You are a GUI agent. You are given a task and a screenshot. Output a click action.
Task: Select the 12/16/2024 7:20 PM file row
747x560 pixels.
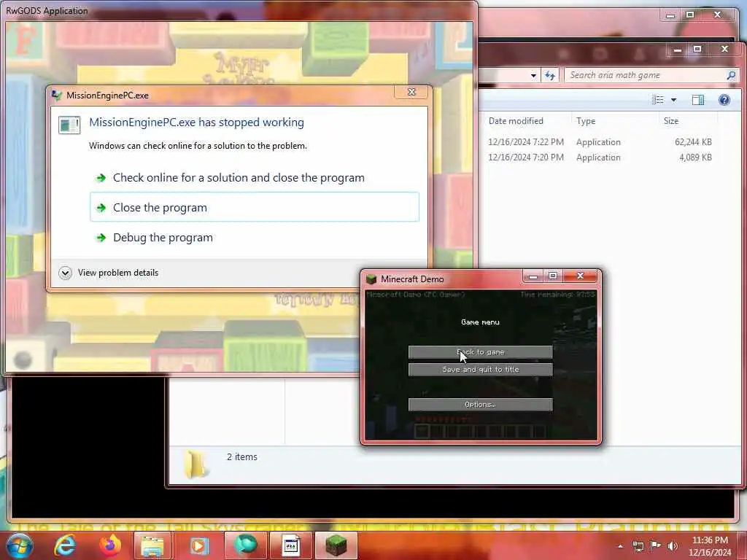pyautogui.click(x=600, y=157)
